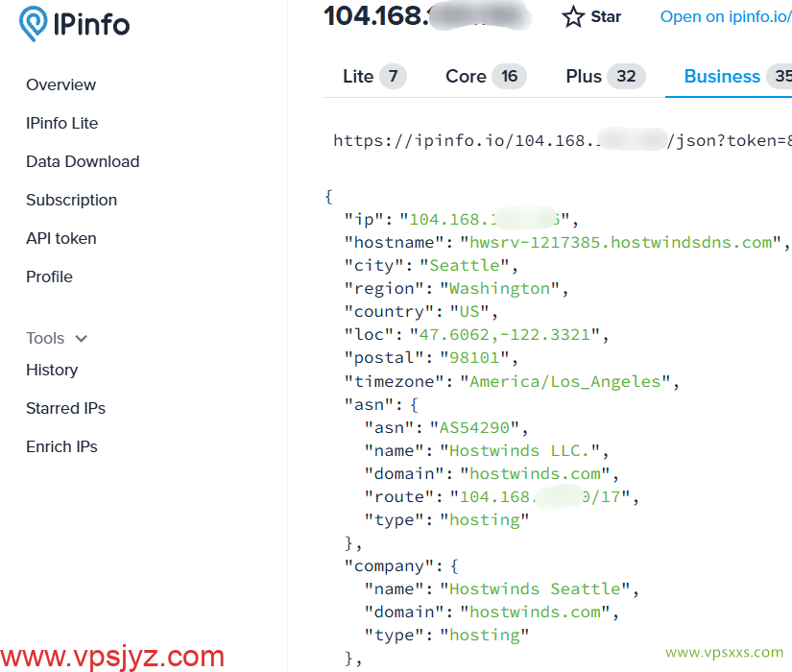Switch to the Core tab
792x672 pixels.
coord(485,76)
